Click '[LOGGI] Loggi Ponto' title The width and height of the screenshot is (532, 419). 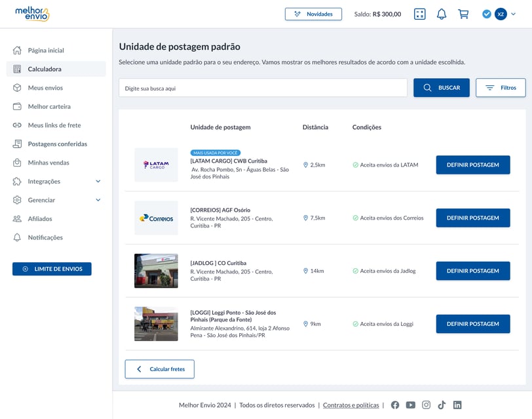click(x=233, y=316)
